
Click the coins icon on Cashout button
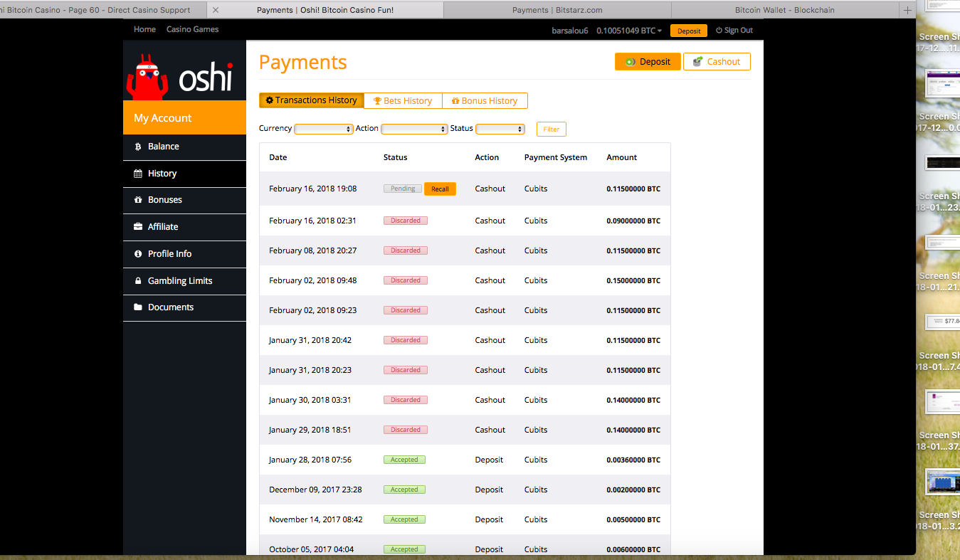coord(698,62)
